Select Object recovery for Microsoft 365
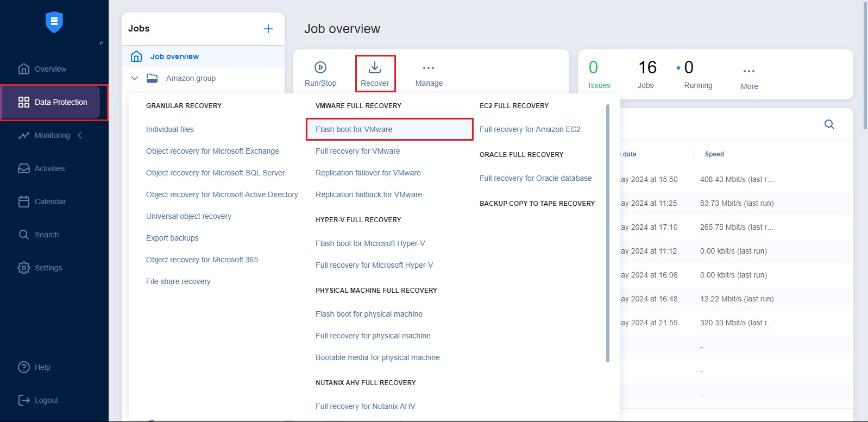868x422 pixels. point(202,260)
